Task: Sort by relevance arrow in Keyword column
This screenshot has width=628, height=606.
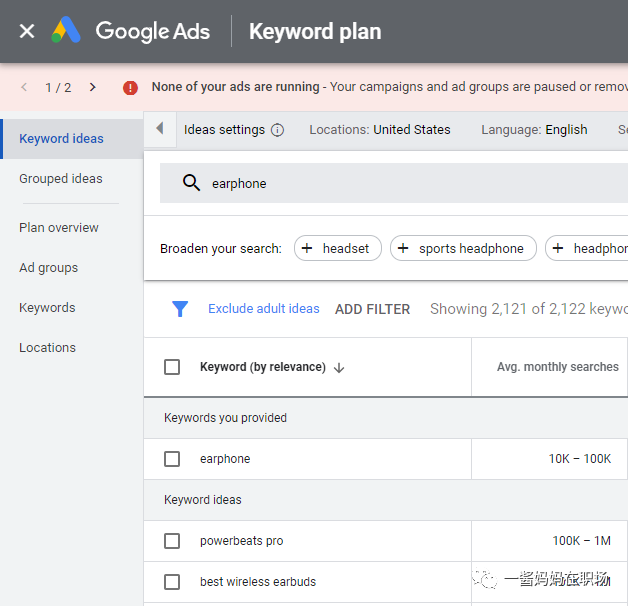Action: (x=339, y=367)
